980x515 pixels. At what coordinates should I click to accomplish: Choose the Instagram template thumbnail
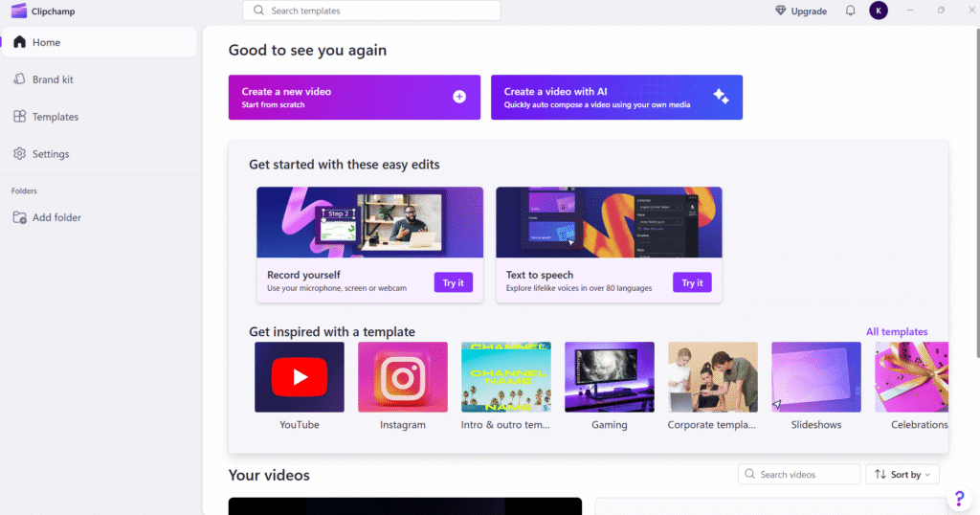pyautogui.click(x=402, y=377)
